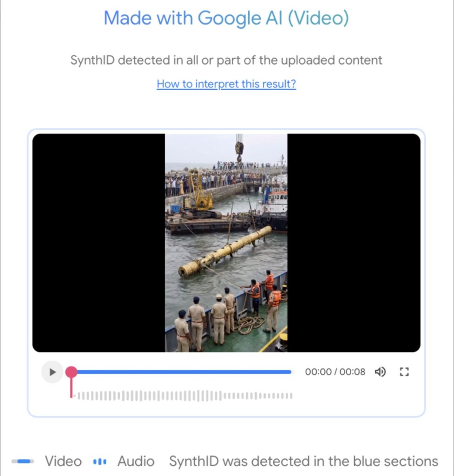
Task: Click the pink playhead knob on the seek bar
Action: click(x=71, y=372)
